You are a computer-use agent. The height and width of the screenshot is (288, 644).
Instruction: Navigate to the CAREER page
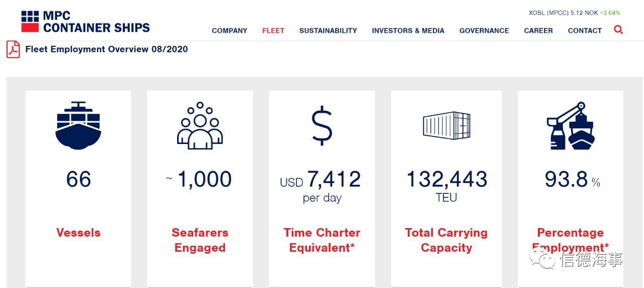point(538,31)
